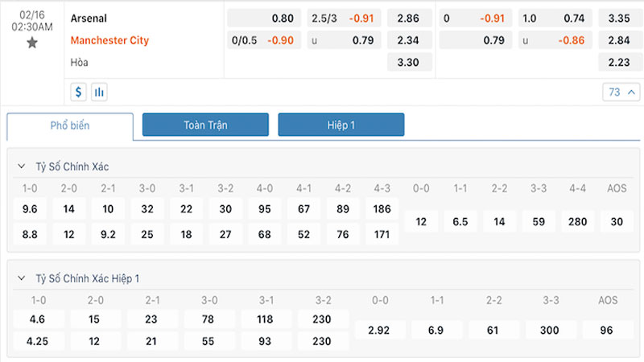Pick first-half score 3-0 at 78
This screenshot has width=644, height=362.
pos(209,319)
